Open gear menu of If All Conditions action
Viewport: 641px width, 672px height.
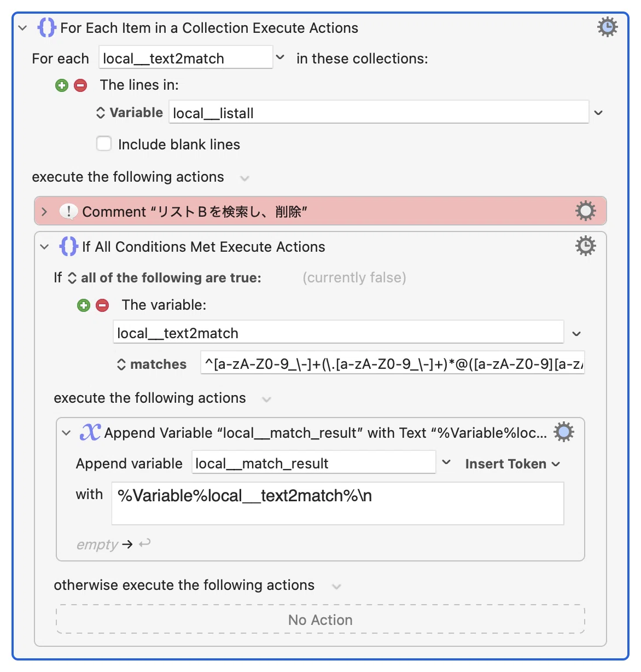tap(585, 246)
